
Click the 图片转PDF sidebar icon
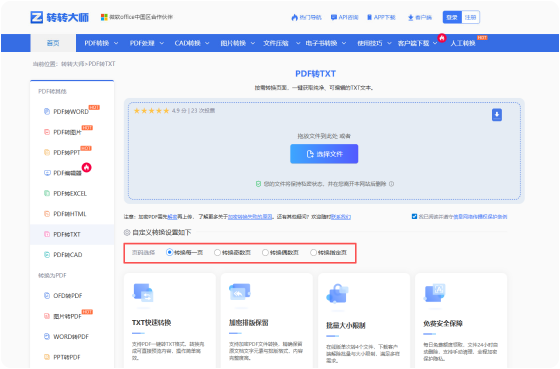pos(47,316)
